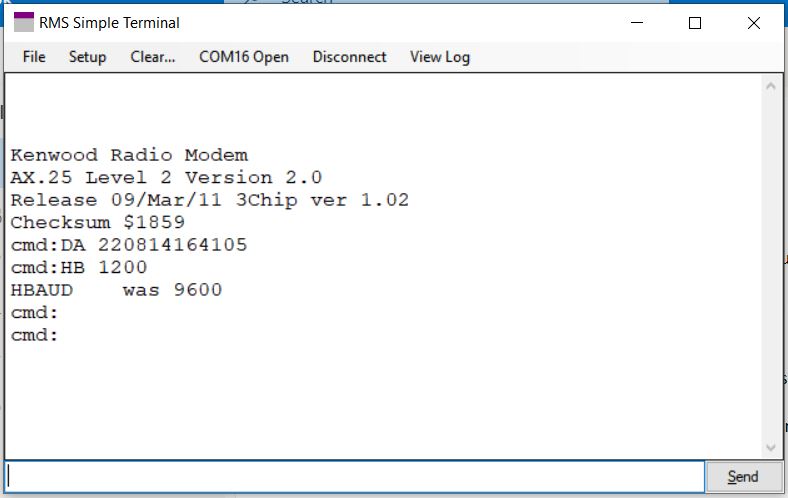This screenshot has width=788, height=498.
Task: Open the Setup menu
Action: pos(87,57)
